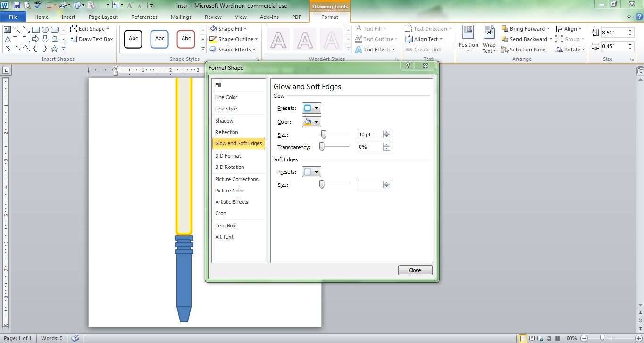Image resolution: width=644 pixels, height=343 pixels.
Task: Switch to Outline view in status bar
Action: (x=549, y=338)
